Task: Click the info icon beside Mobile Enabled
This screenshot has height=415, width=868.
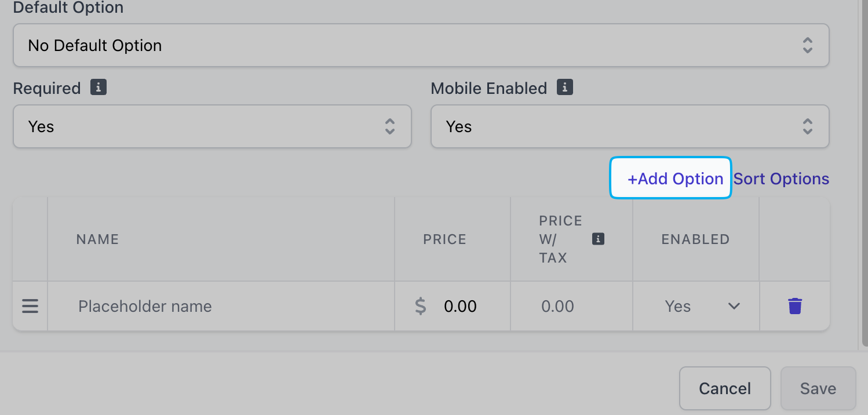Action: [x=565, y=88]
